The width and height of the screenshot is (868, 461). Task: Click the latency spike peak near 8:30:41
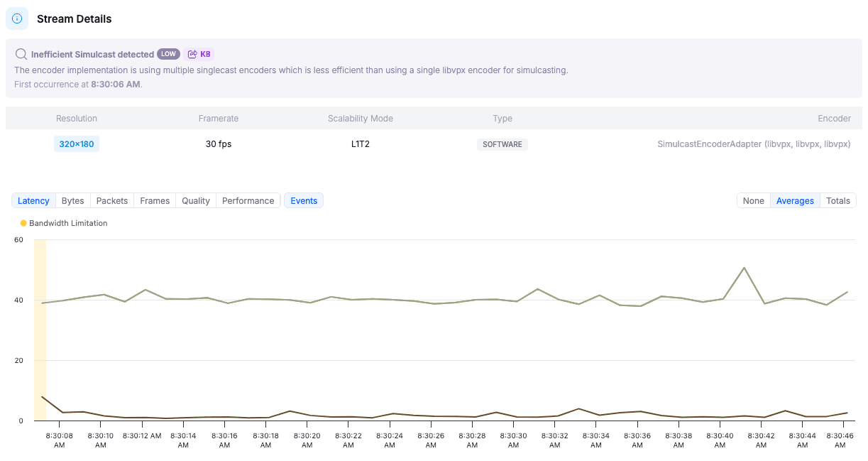(x=744, y=268)
